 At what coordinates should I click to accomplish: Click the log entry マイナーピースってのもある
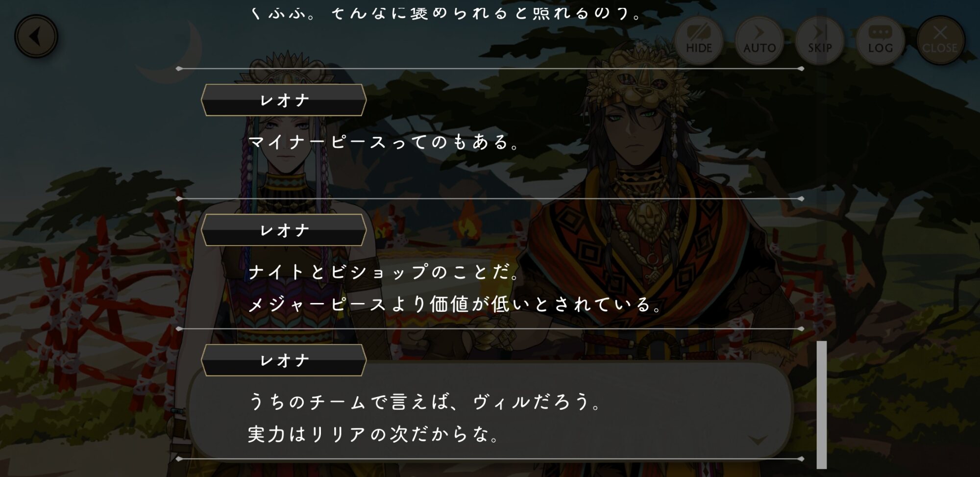point(384,142)
